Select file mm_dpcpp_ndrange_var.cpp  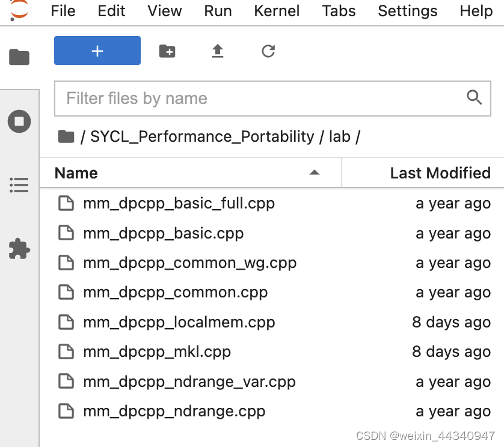tap(272, 382)
